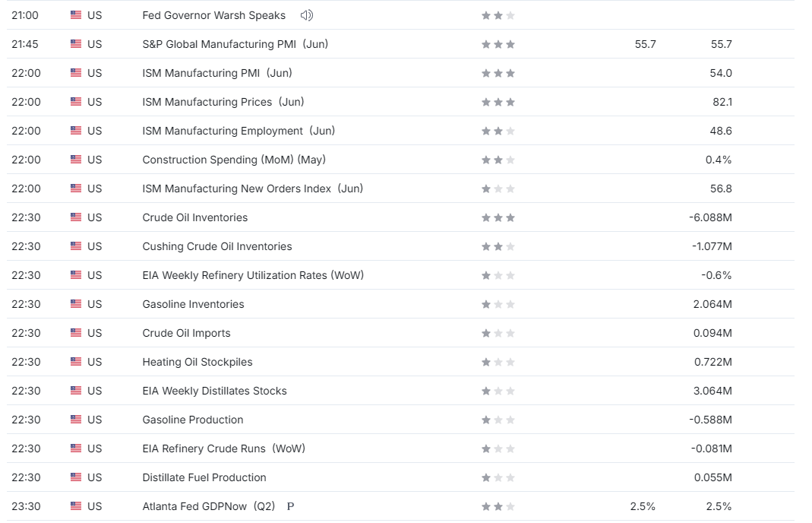Click the previous value -6.088M
The width and height of the screenshot is (812, 523).
click(710, 217)
